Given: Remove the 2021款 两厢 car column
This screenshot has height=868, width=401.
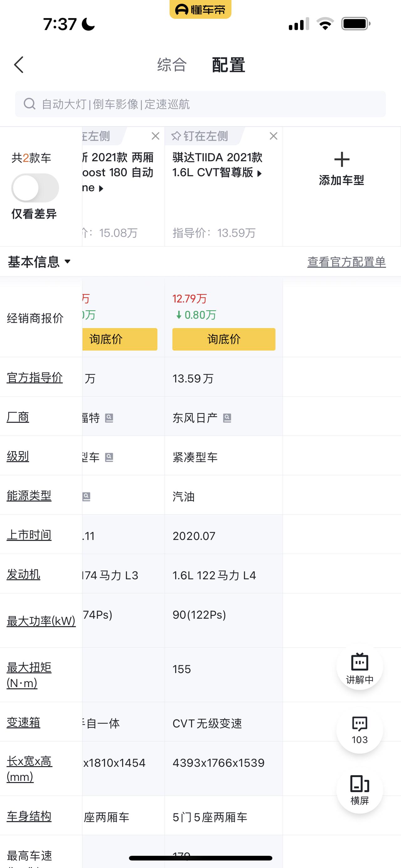Looking at the screenshot, I should (x=155, y=136).
